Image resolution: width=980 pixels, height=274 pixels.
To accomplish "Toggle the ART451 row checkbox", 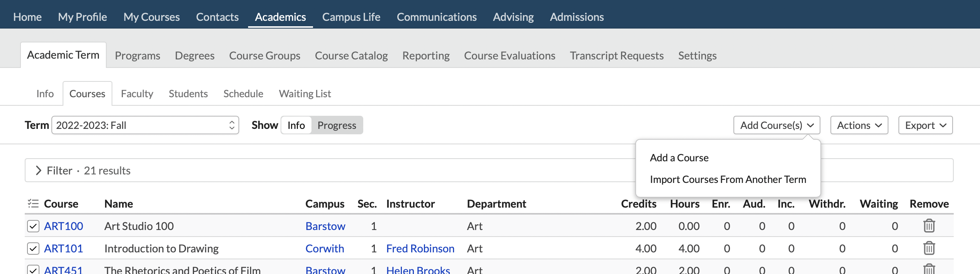I will pyautogui.click(x=33, y=270).
